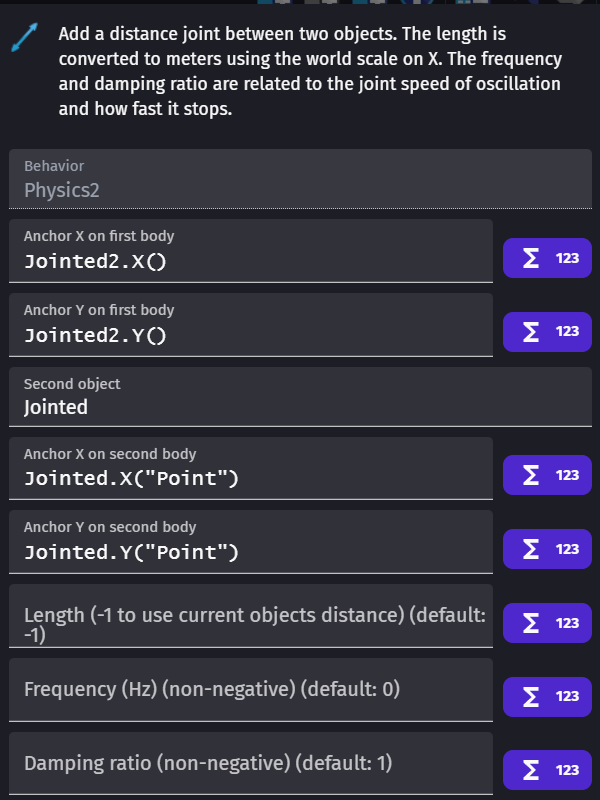This screenshot has width=600, height=800.
Task: Open expression editor for Frequency field
Action: 547,696
